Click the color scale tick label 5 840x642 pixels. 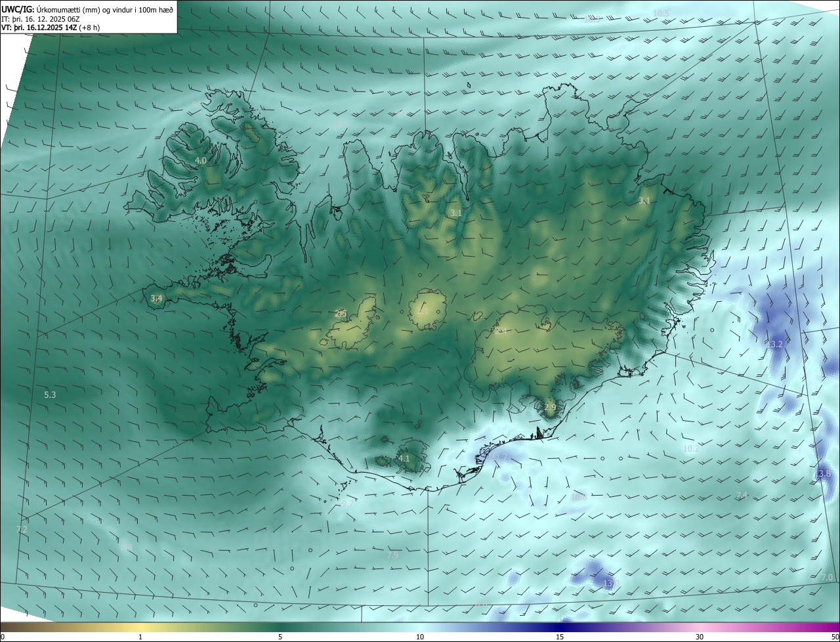click(x=280, y=637)
